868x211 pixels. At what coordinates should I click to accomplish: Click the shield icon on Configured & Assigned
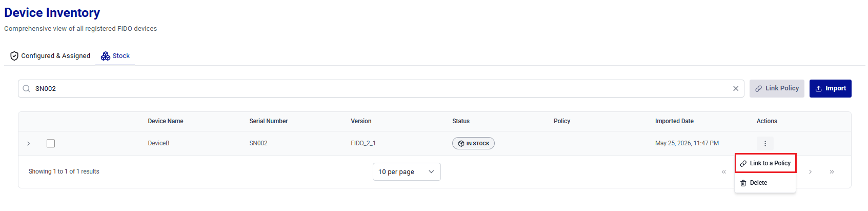coord(14,56)
